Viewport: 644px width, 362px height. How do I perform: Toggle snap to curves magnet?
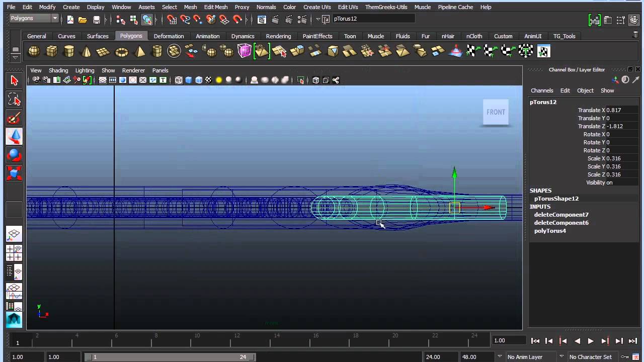point(185,20)
